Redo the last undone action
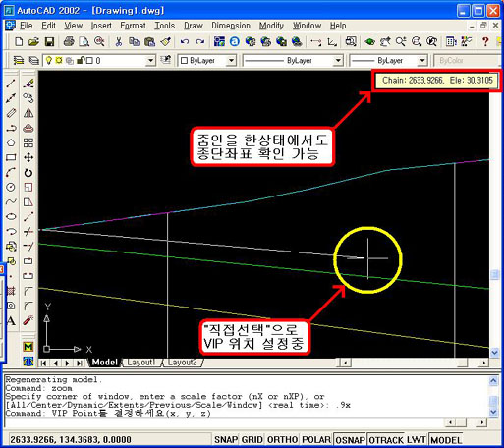 pyautogui.click(x=200, y=42)
